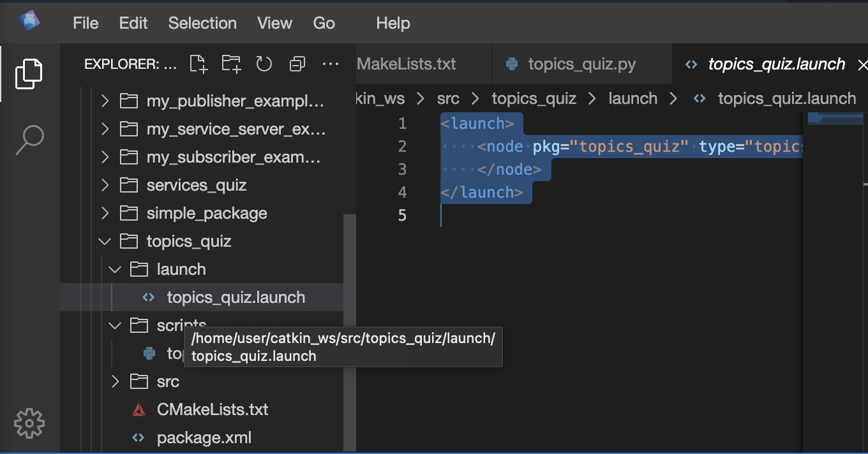Viewport: 868px width, 454px height.
Task: Switch to the topics_quiz.py tab
Action: click(x=581, y=64)
